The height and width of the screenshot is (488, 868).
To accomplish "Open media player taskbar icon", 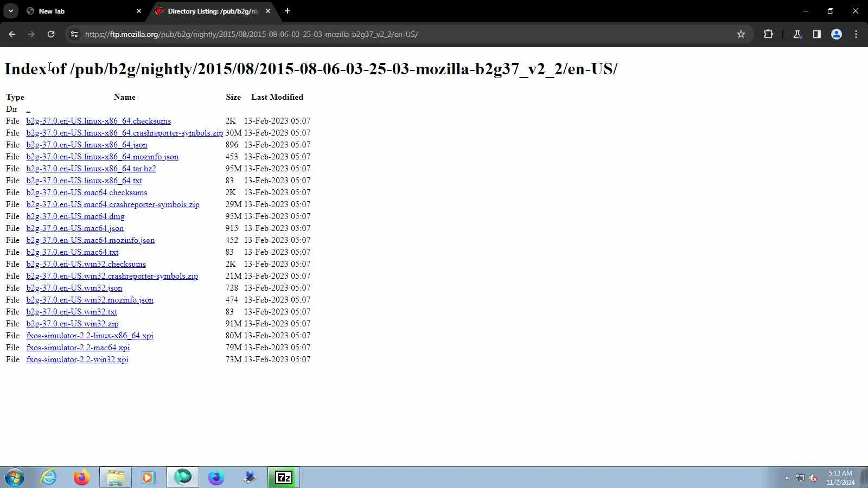I will 148,478.
